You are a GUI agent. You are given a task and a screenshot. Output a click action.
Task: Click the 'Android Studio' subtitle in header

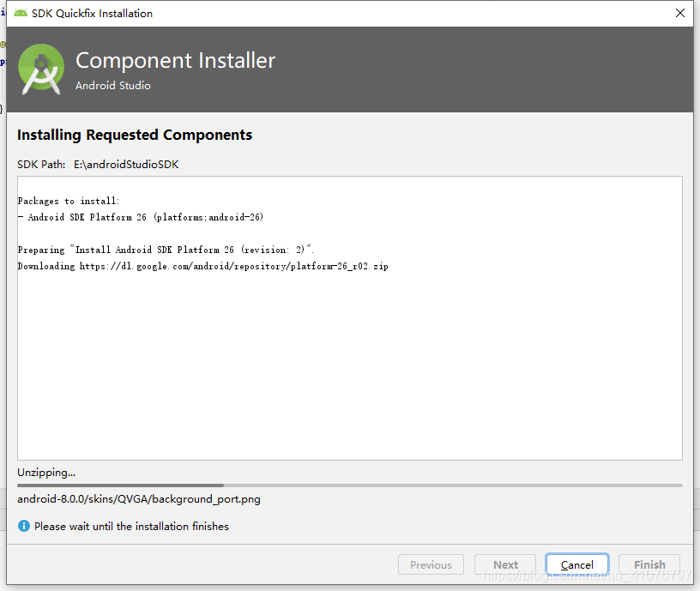pyautogui.click(x=113, y=85)
